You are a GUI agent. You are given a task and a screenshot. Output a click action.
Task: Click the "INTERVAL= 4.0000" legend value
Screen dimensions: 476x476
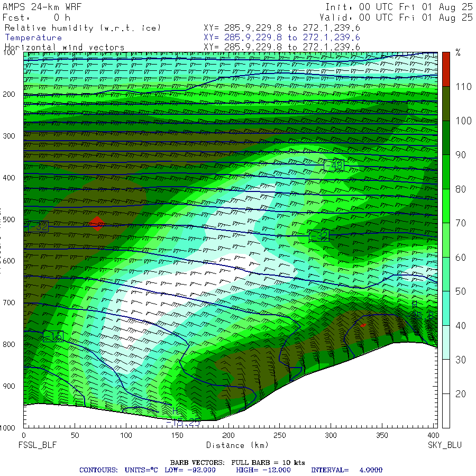pos(346,470)
